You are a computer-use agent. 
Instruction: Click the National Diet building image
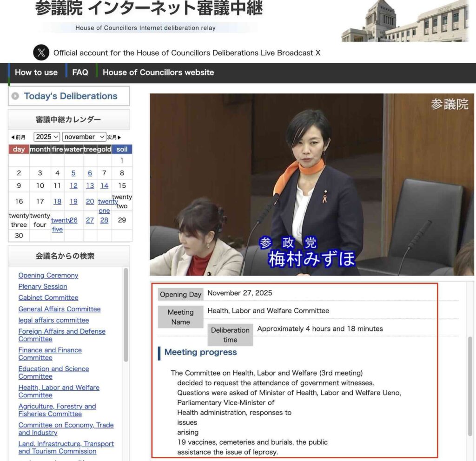(405, 21)
